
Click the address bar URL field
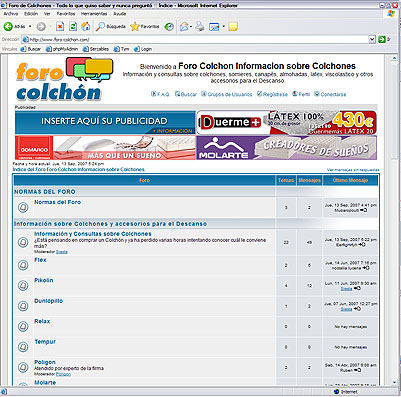pyautogui.click(x=195, y=39)
